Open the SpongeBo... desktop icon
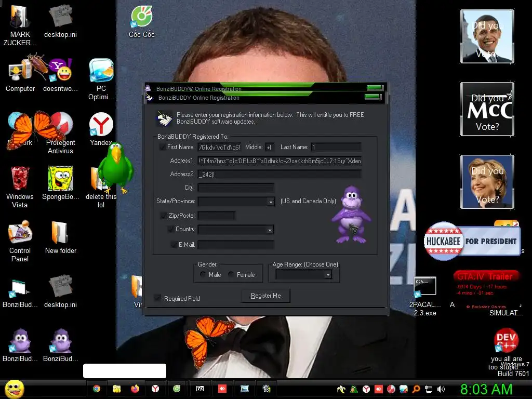This screenshot has width=532, height=399. pos(60,182)
